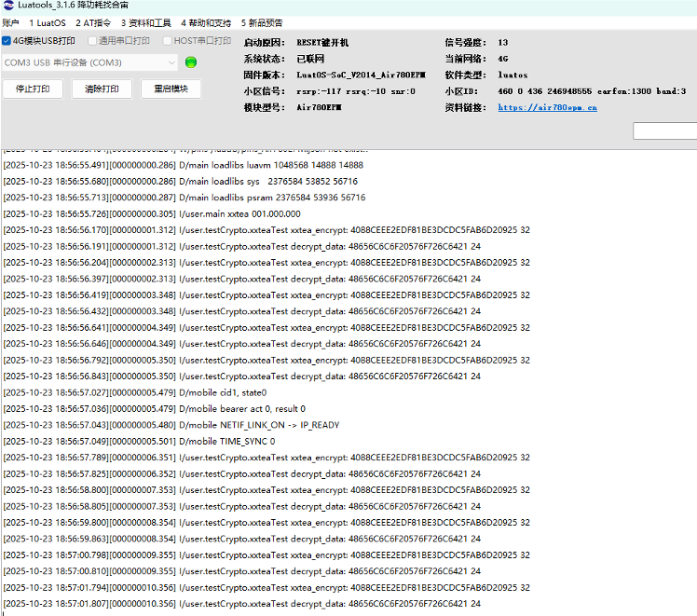Uncheck the 4G模块USB打印 checkbox
Image resolution: width=697 pixels, height=616 pixels.
pyautogui.click(x=7, y=41)
